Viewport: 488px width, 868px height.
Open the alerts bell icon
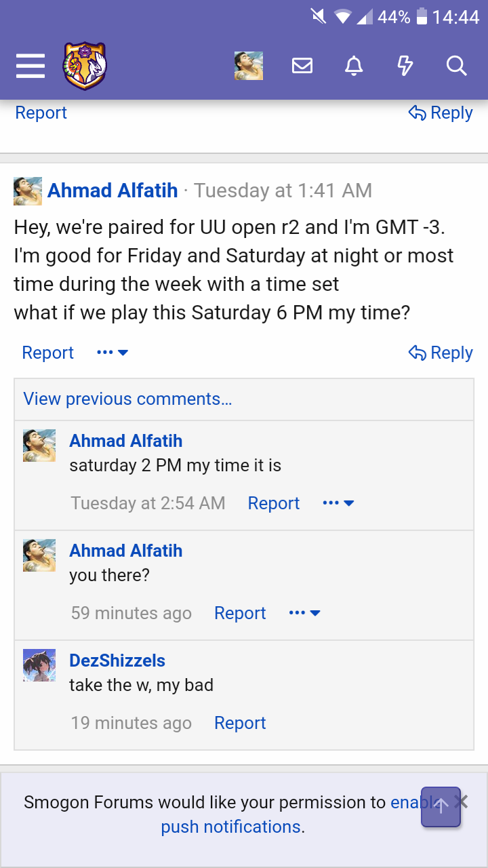(354, 66)
